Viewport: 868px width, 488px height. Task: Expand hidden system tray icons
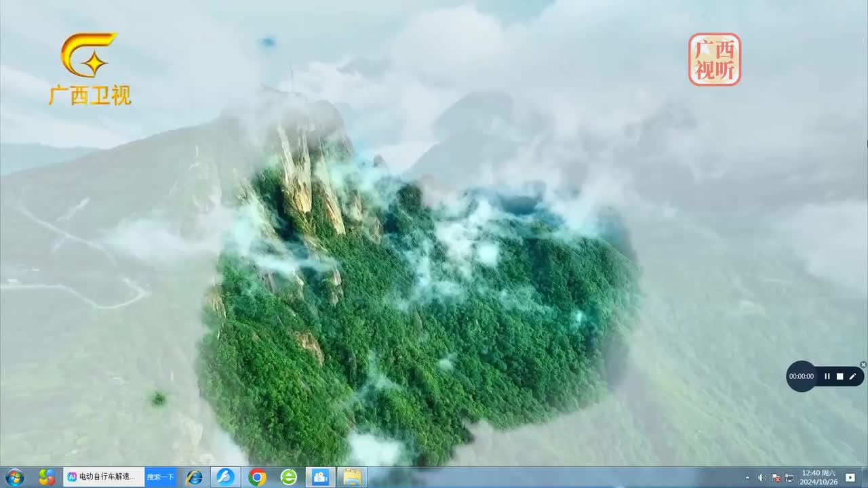pos(748,478)
